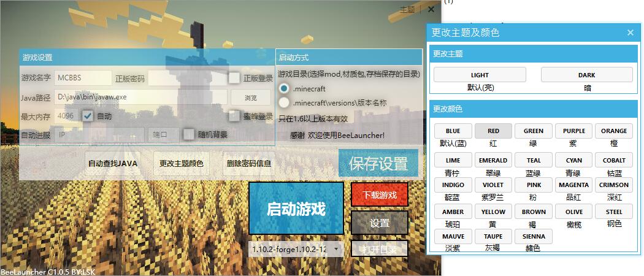Click 删除密码信息 button

pyautogui.click(x=249, y=164)
